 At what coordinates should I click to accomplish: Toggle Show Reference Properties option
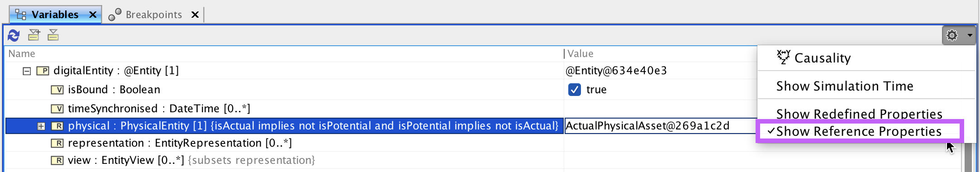(x=859, y=131)
